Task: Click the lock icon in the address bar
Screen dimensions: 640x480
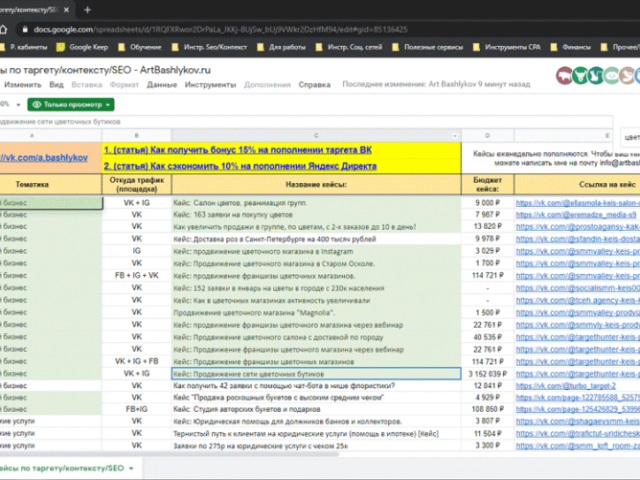Action: pos(25,29)
